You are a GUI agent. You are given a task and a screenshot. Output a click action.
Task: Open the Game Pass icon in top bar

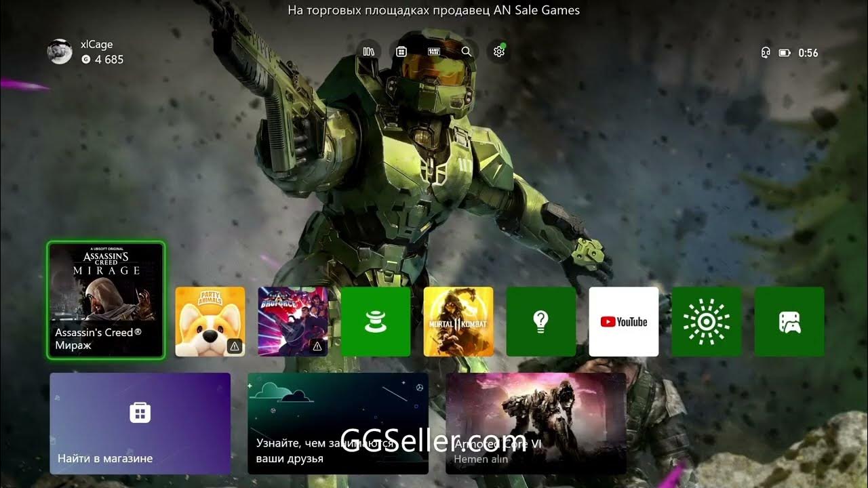click(x=434, y=52)
